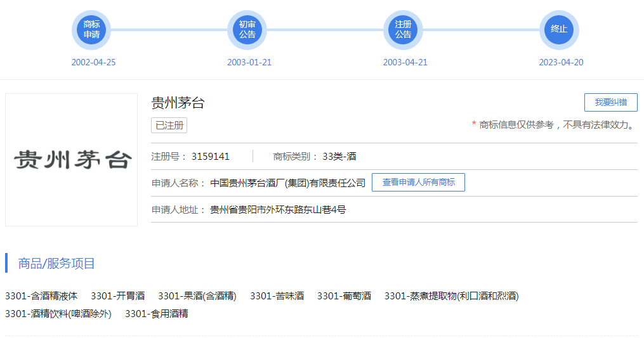
Task: Click 查看申请人所有商标 button
Action: click(419, 183)
